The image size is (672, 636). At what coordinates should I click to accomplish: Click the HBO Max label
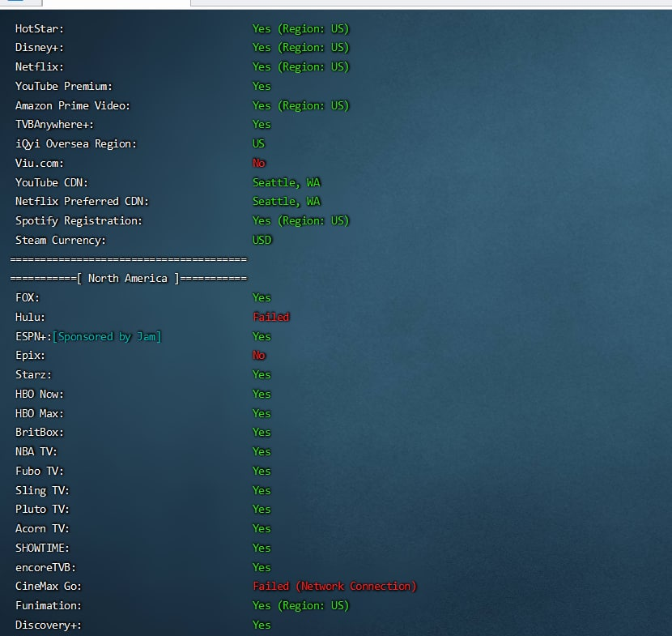coord(40,413)
